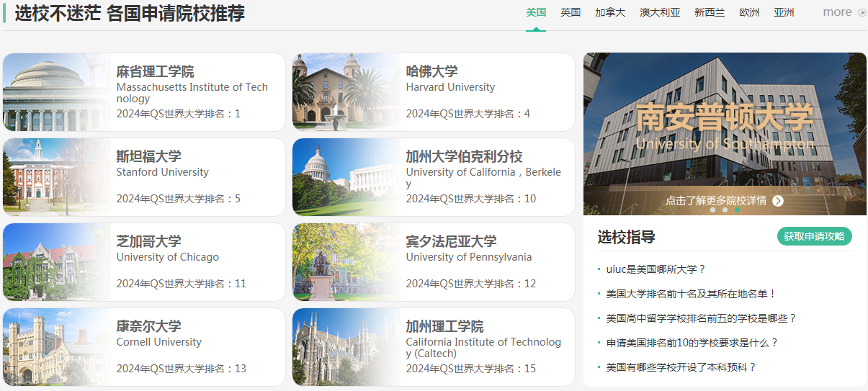
Task: Open article 美国大学排名前十名及其所在地名单！
Action: tap(691, 294)
